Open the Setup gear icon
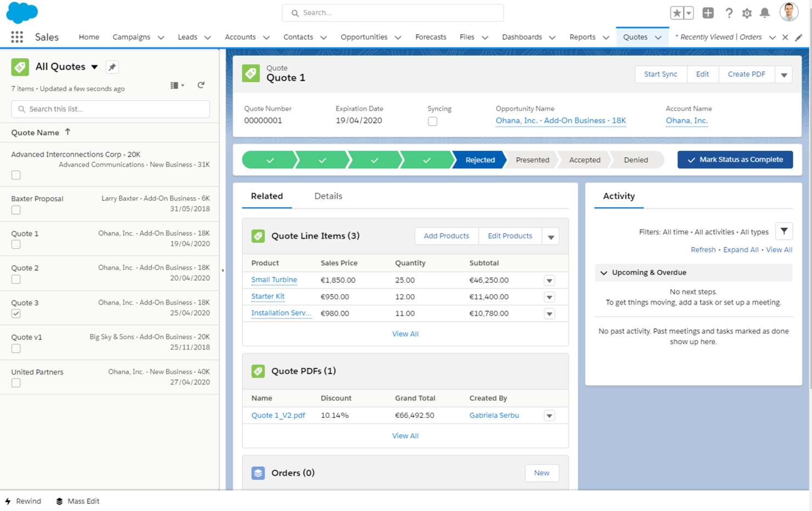 point(747,13)
